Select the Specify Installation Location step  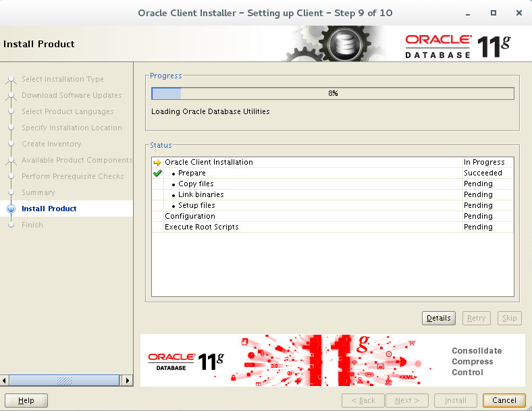tap(72, 128)
